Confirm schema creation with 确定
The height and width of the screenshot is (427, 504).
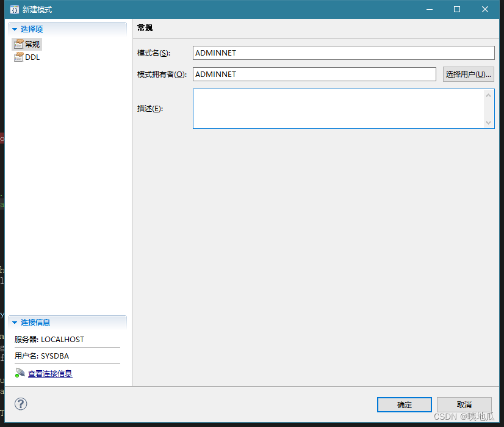click(404, 404)
